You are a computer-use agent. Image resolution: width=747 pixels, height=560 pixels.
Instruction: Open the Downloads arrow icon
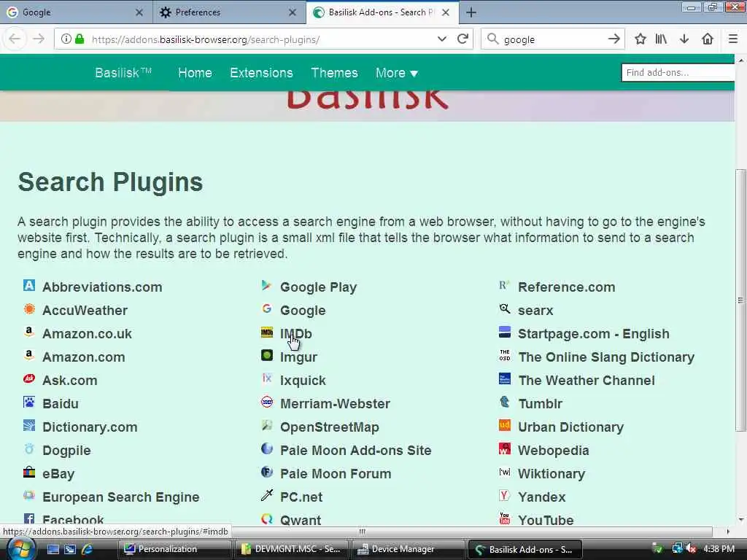tap(684, 39)
